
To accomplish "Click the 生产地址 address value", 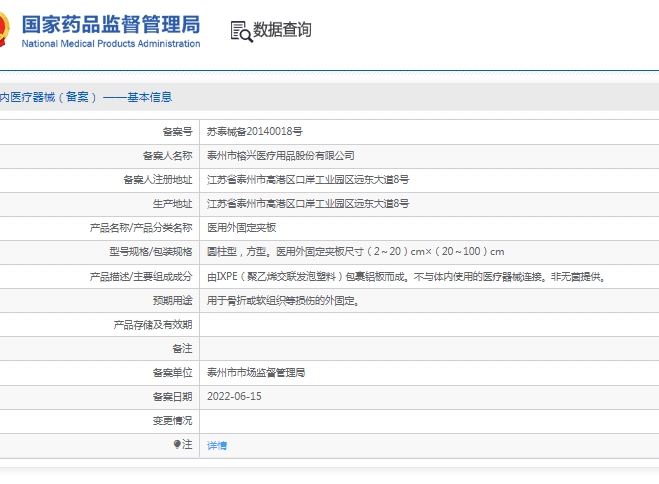I will (x=308, y=204).
